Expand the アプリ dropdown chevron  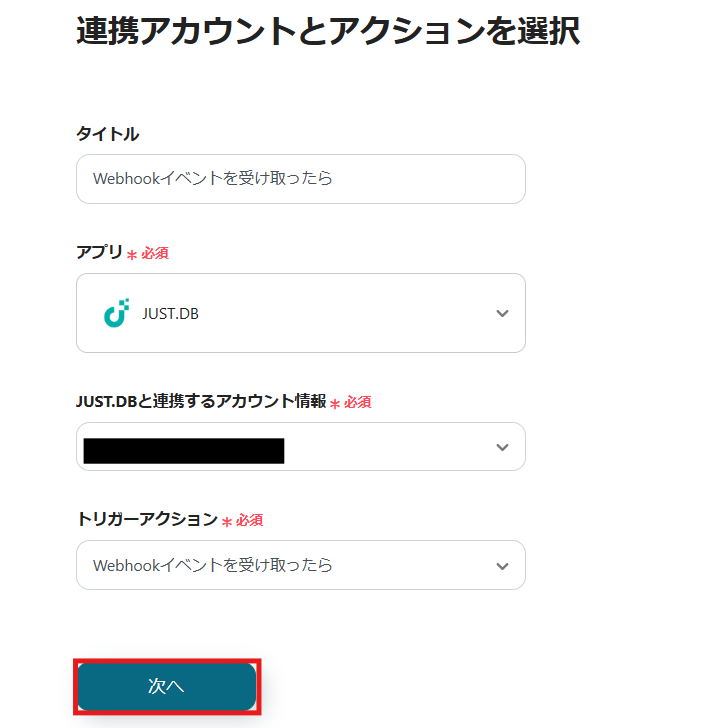coord(502,313)
